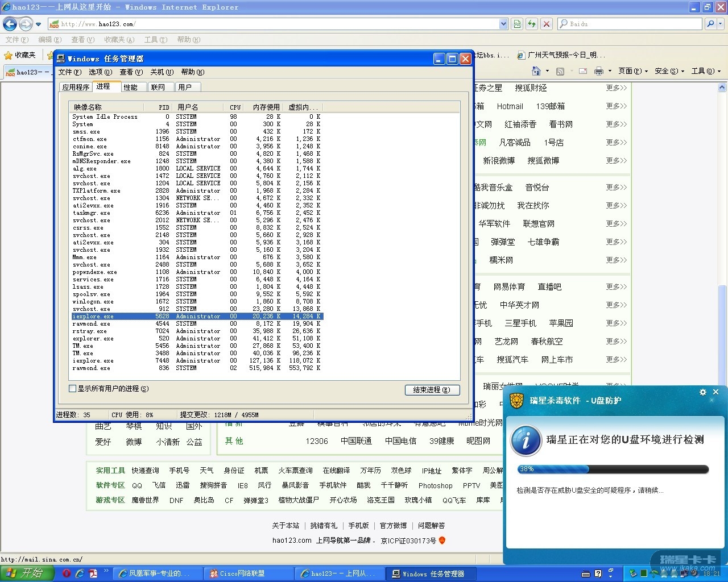The image size is (728, 582).
Task: Expand the address bar URL dropdown
Action: point(503,24)
